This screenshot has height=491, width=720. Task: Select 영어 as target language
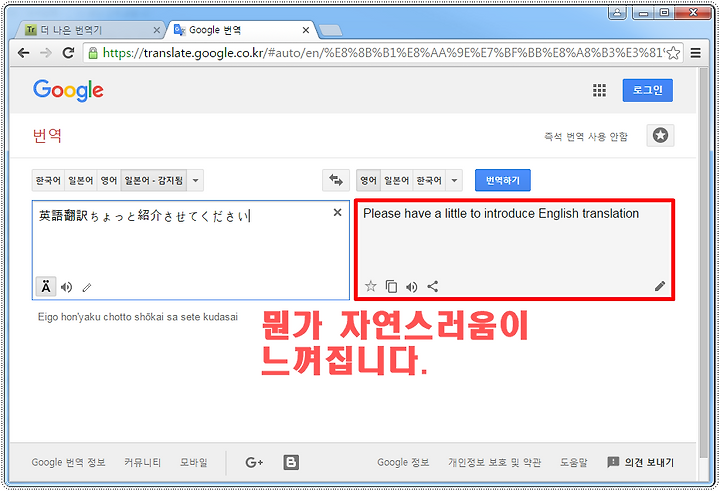[x=368, y=181]
